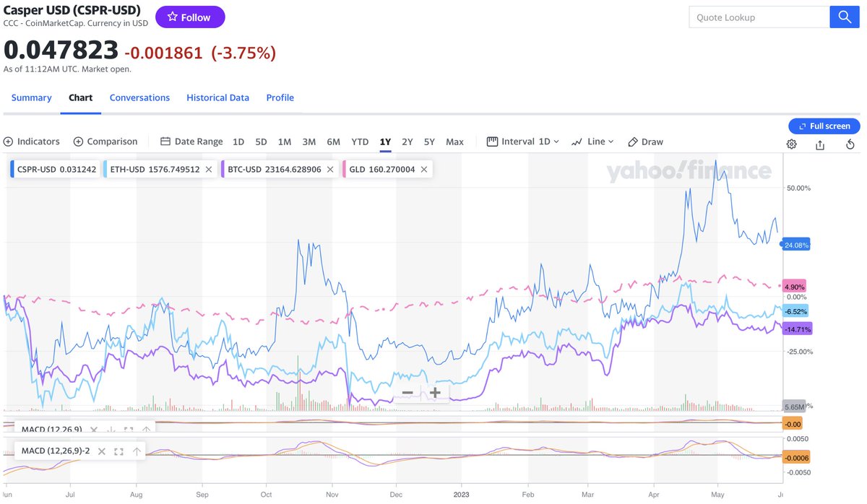Click the blue search magnifier button
Image resolution: width=867 pixels, height=504 pixels.
pyautogui.click(x=844, y=17)
